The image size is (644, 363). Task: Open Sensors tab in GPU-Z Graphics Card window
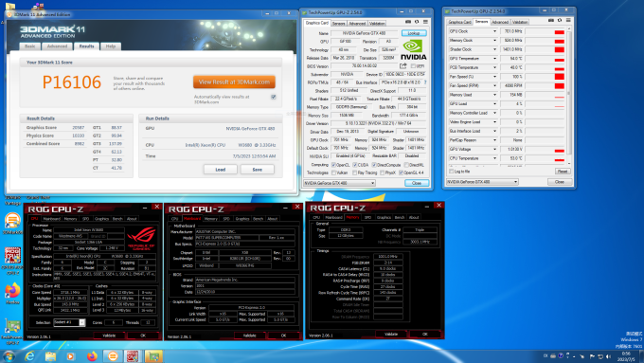(x=338, y=24)
